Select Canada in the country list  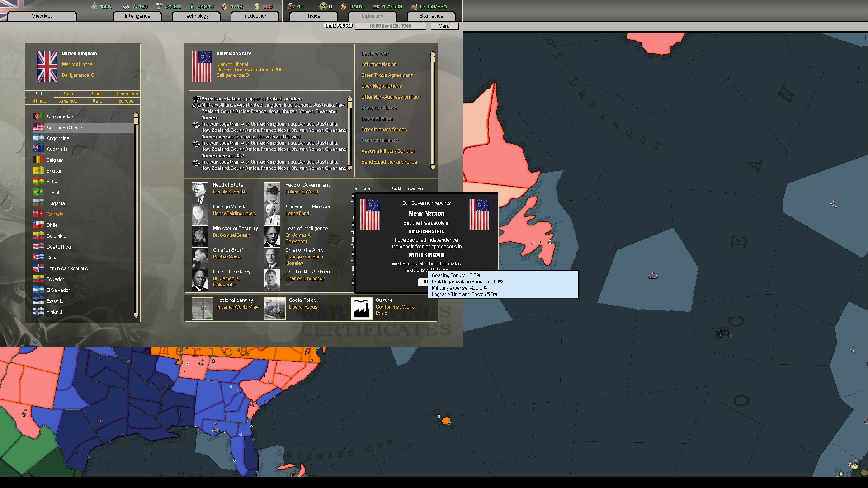55,214
